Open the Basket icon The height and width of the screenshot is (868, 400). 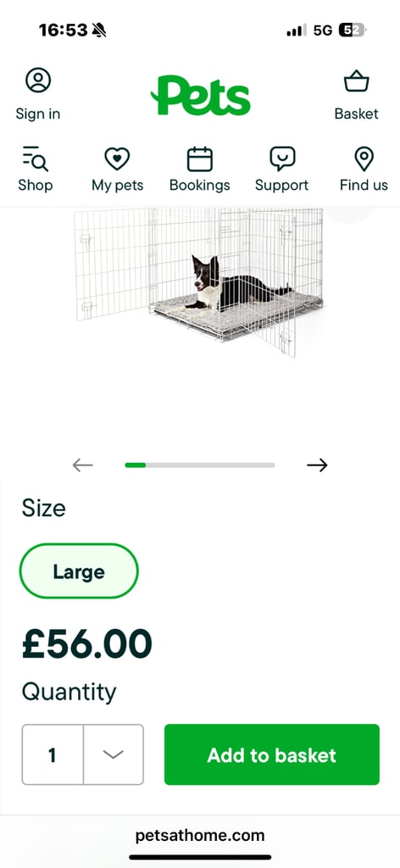(356, 81)
